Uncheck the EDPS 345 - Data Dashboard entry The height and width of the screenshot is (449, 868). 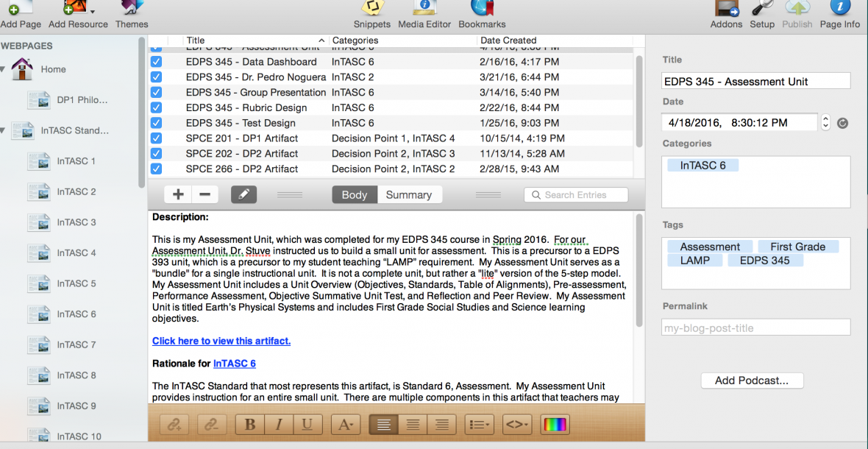pos(156,62)
